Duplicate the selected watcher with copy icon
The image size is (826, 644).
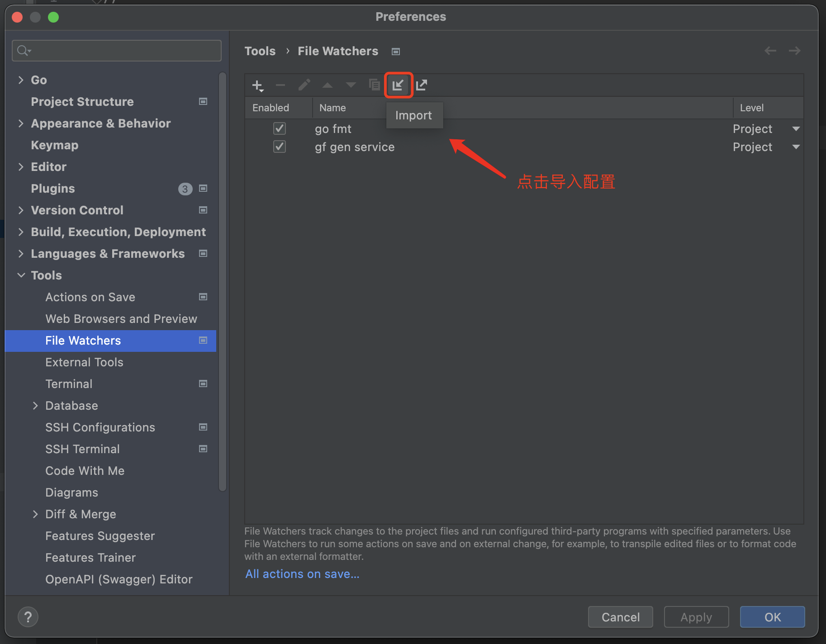(374, 85)
